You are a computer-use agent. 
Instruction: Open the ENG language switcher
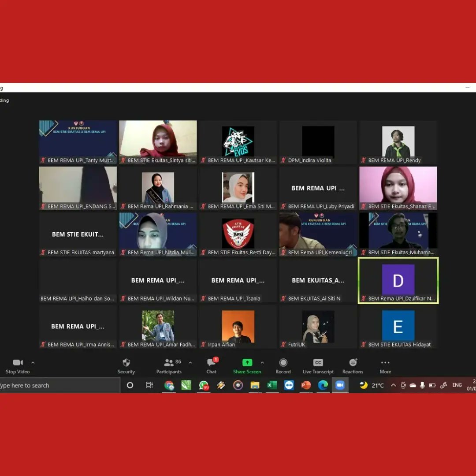point(457,385)
